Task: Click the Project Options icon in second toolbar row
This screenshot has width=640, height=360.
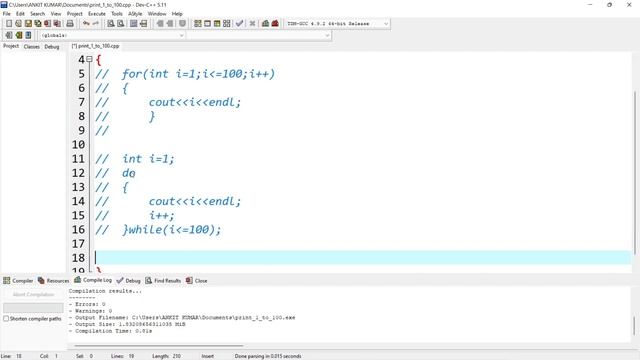Action: [28, 35]
